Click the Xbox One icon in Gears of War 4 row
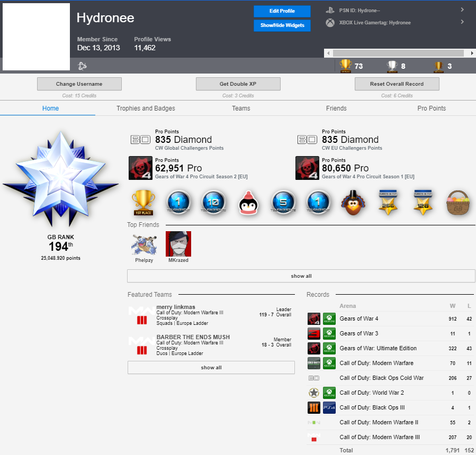 pos(329,319)
